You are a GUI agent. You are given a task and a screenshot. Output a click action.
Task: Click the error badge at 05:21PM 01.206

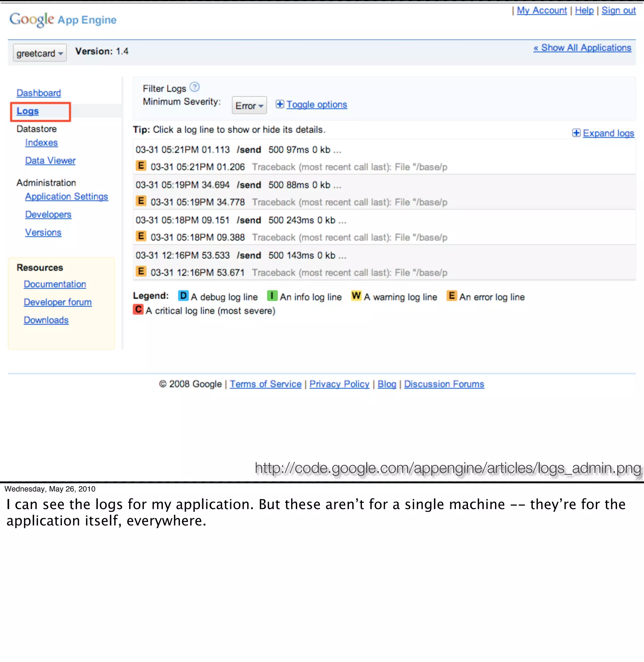click(x=141, y=166)
